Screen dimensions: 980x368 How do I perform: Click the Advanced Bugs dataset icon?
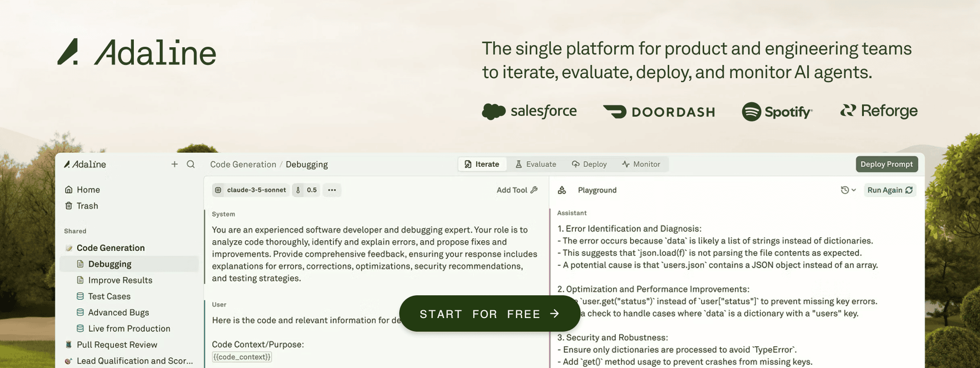(x=80, y=312)
